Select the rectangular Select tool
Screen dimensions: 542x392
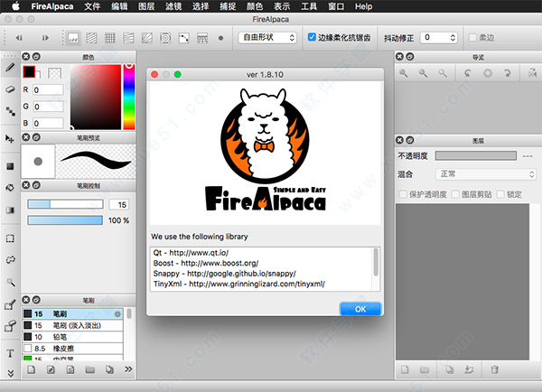[10, 238]
